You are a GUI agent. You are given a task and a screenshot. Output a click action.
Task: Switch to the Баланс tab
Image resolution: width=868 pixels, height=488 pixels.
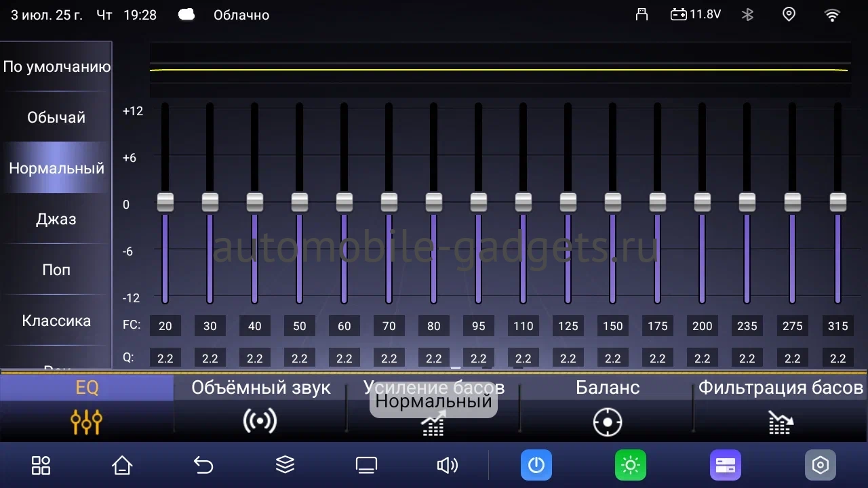(x=607, y=407)
